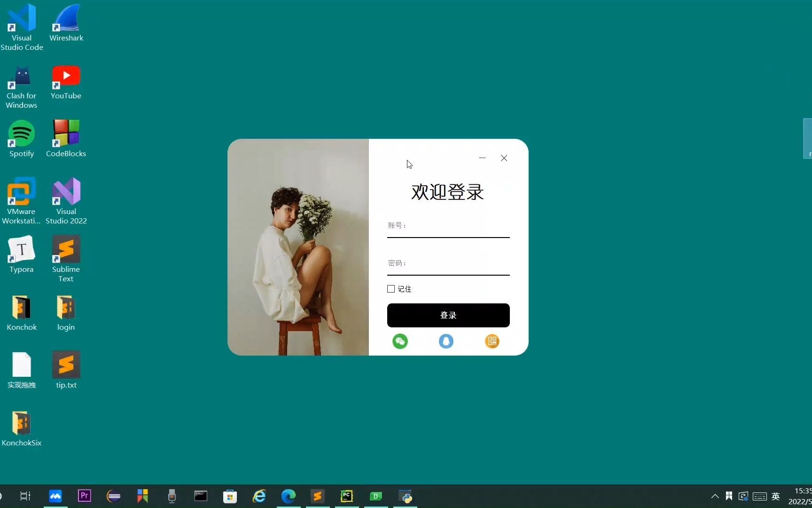Open Eclipse from the taskbar
The image size is (812, 508).
(113, 496)
